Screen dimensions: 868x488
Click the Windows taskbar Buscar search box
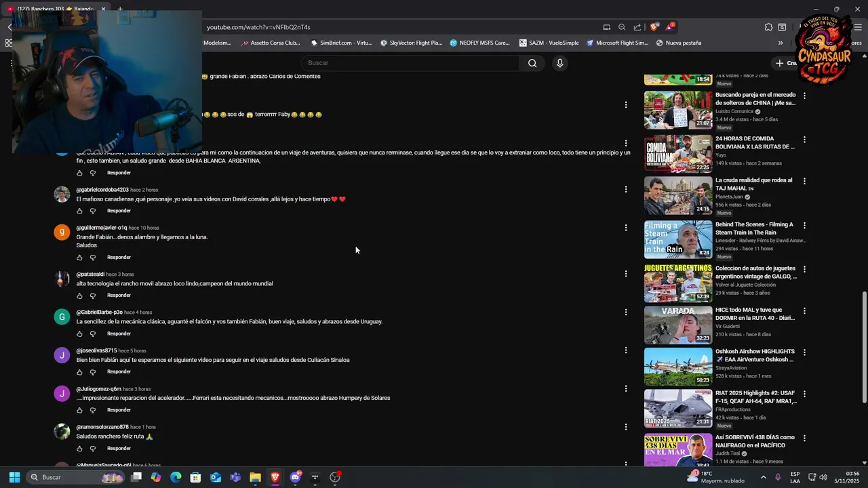[76, 477]
